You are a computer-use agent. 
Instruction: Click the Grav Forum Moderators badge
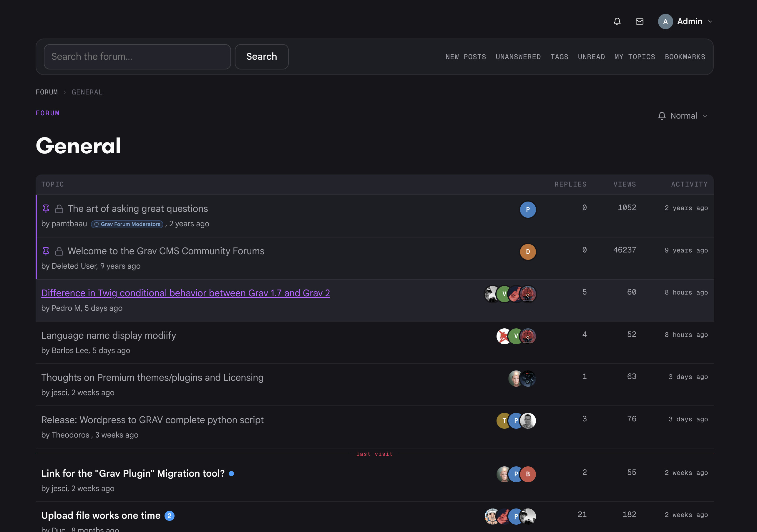coord(127,224)
